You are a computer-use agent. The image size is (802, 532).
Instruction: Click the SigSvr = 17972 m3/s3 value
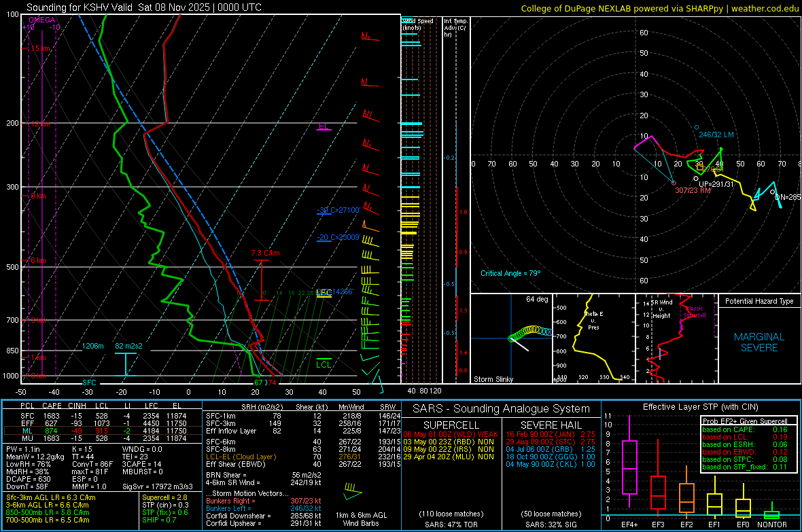coord(158,486)
